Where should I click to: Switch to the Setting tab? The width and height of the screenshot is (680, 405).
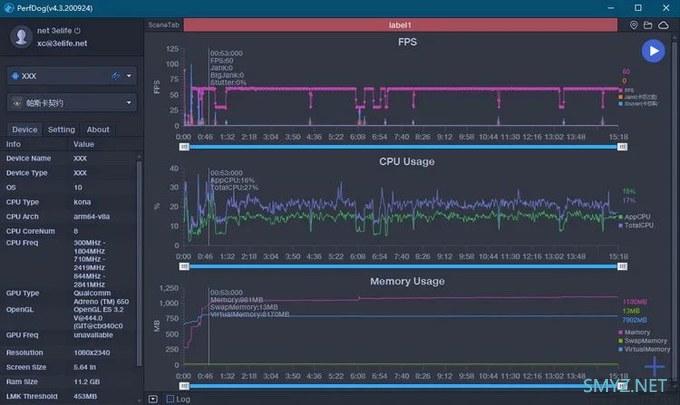(x=61, y=129)
